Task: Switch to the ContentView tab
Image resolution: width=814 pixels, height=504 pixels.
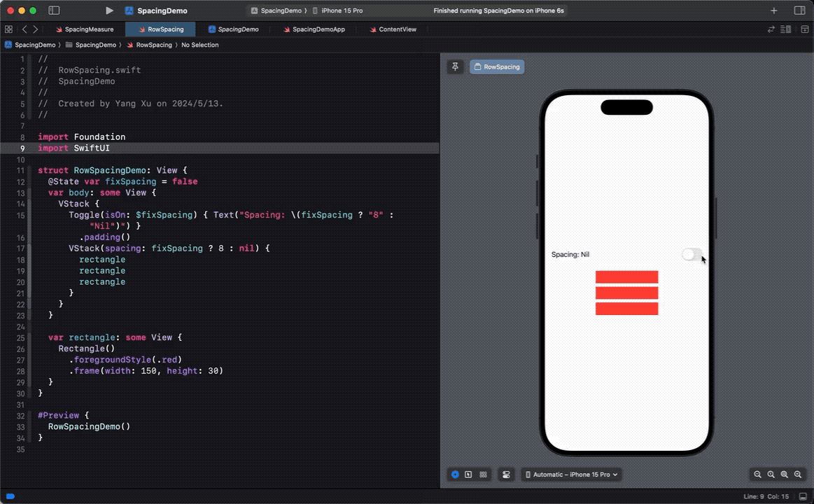Action: tap(396, 29)
